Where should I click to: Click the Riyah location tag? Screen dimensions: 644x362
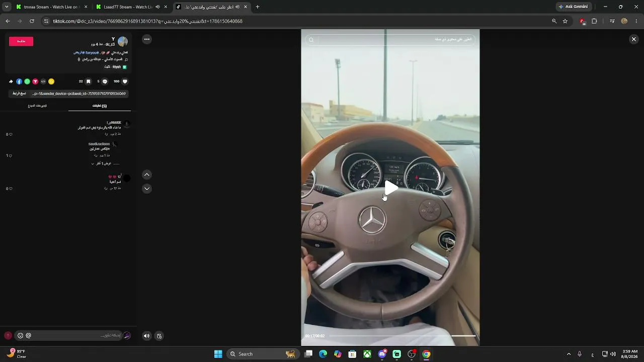click(115, 67)
